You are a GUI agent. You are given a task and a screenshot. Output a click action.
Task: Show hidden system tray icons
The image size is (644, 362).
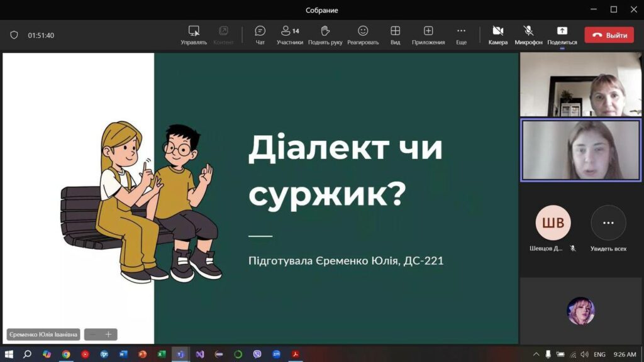click(x=536, y=354)
